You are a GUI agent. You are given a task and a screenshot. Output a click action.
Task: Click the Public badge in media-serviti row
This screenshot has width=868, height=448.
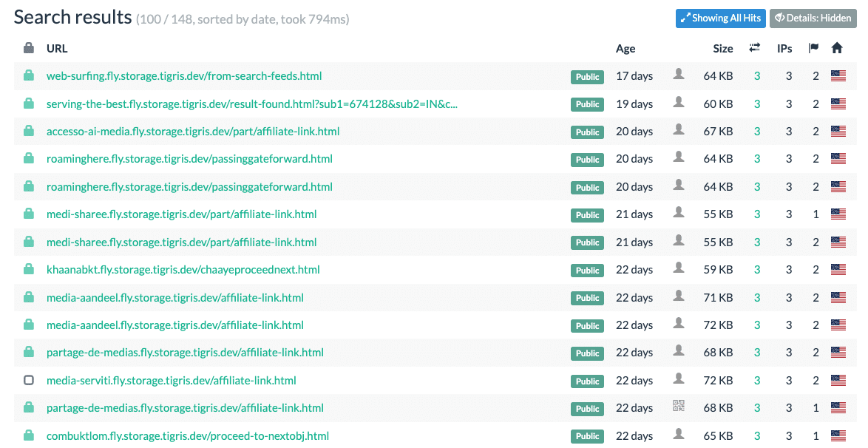pos(587,381)
